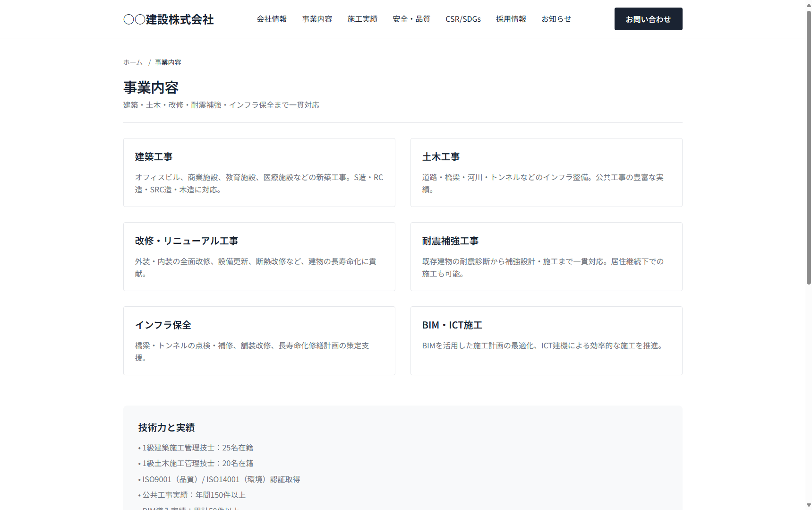Select 事業内容 in the navigation bar
Image resolution: width=812 pixels, height=510 pixels.
(317, 19)
